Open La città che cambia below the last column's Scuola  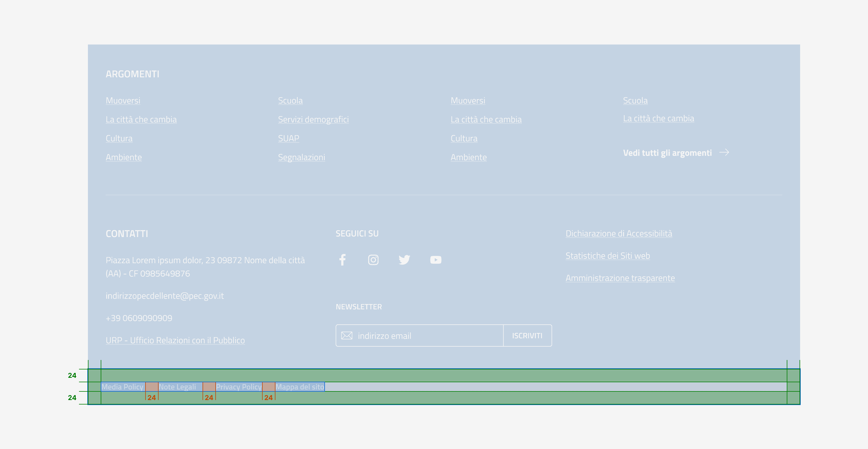tap(659, 119)
